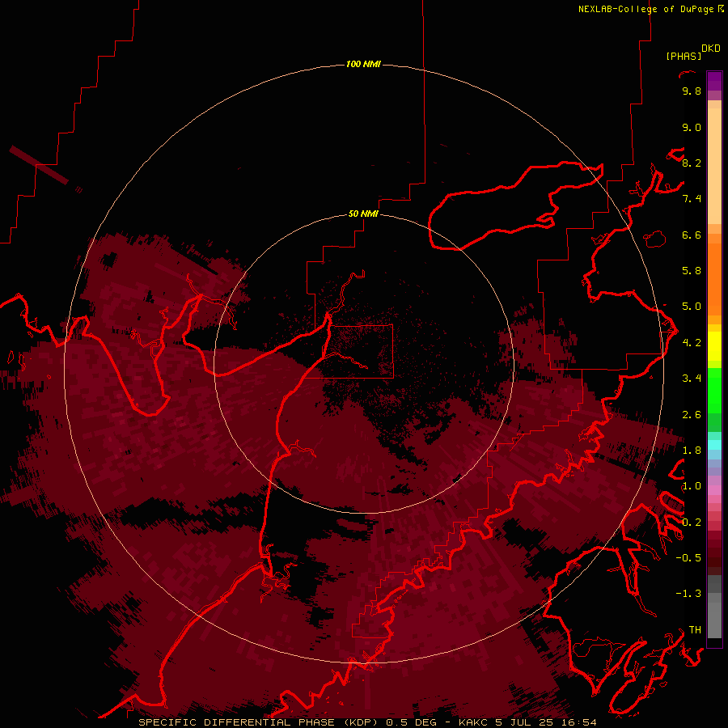Viewport: 728px width, 728px height.
Task: Click the 5.0 scale value
Action: (x=692, y=307)
